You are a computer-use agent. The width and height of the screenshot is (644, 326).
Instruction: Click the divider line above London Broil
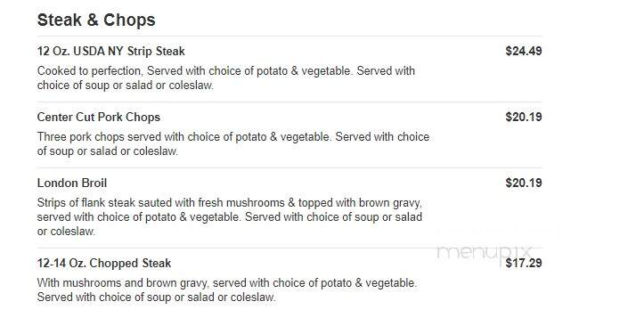289,167
